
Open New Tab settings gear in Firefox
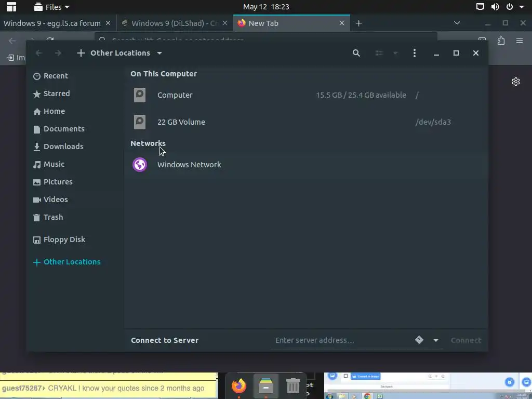(x=516, y=82)
